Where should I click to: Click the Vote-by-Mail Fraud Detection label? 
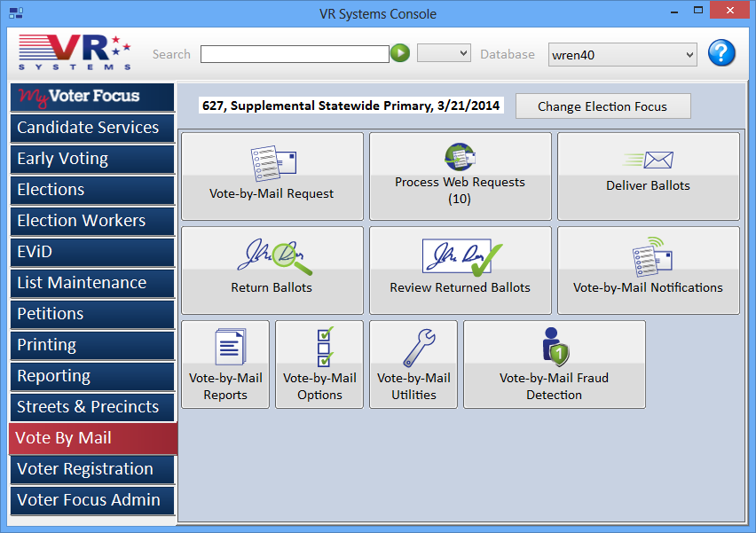[554, 387]
